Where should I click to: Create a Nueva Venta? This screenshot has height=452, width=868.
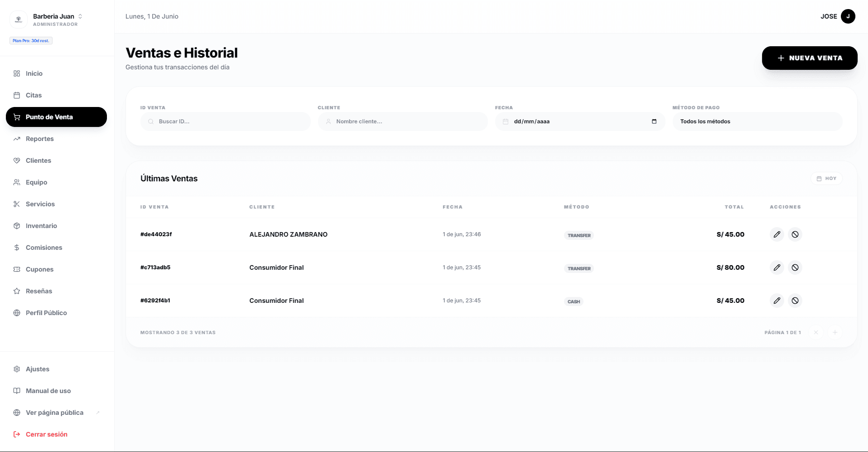pyautogui.click(x=810, y=58)
